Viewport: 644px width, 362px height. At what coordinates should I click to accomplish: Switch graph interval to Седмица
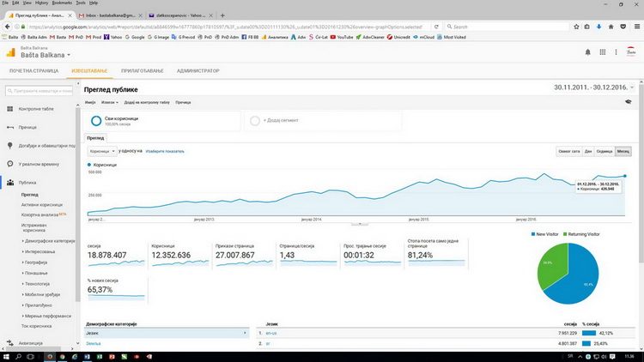pos(605,151)
